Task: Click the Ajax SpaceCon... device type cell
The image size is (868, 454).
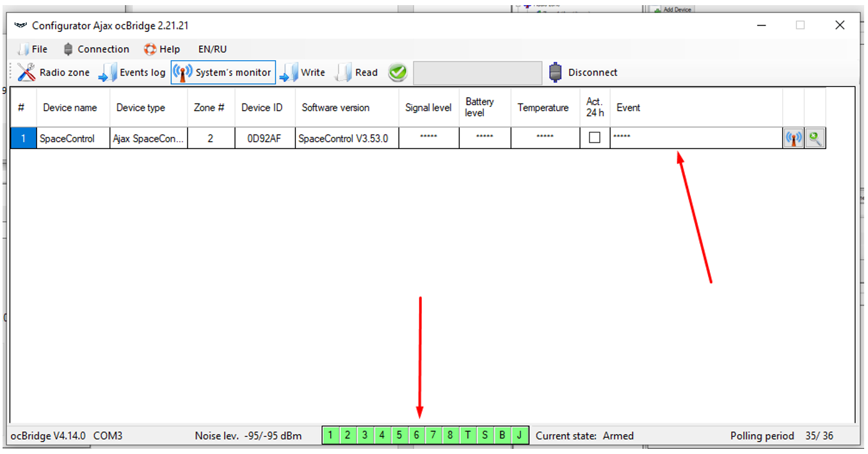Action: 149,138
